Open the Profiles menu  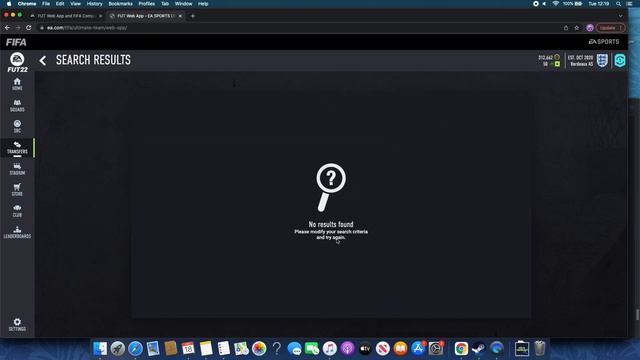point(147,4)
